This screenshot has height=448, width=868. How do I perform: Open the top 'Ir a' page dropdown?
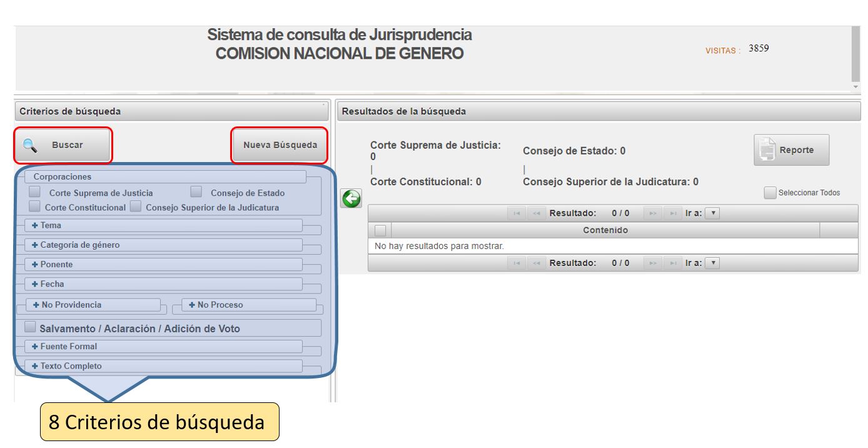click(712, 213)
